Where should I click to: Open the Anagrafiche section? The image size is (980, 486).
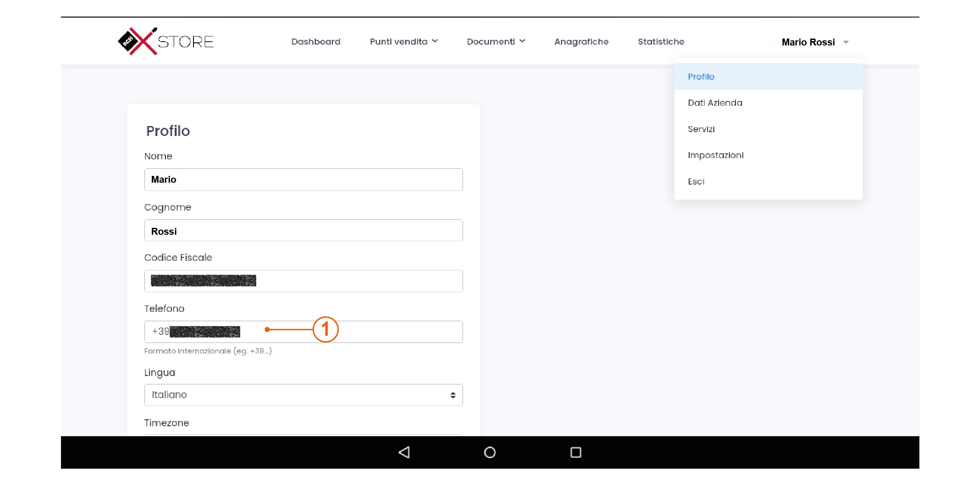[581, 42]
